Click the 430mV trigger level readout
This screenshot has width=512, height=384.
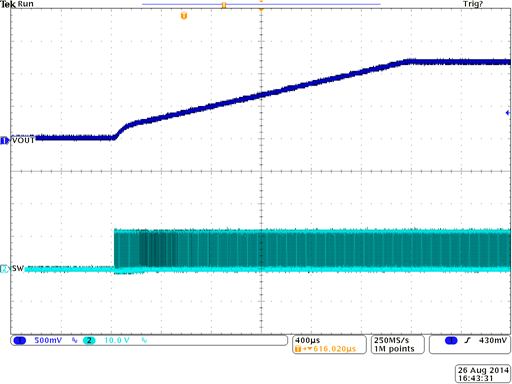(493, 340)
